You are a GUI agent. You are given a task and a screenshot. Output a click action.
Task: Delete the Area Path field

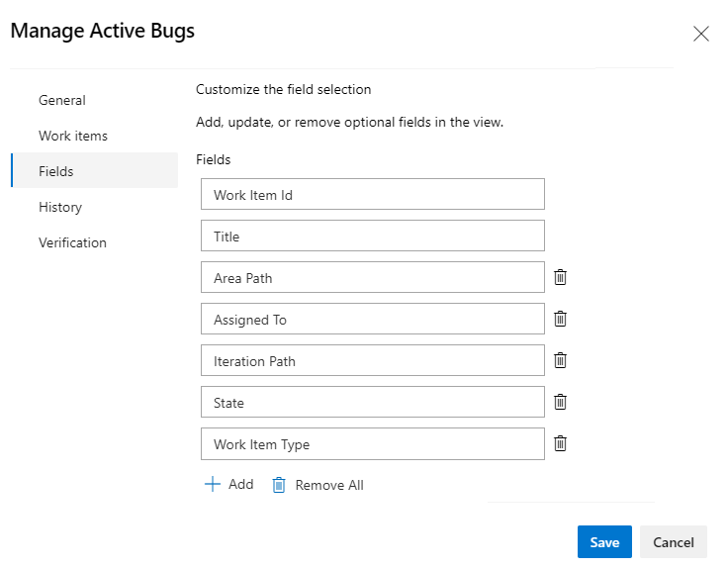tap(560, 277)
